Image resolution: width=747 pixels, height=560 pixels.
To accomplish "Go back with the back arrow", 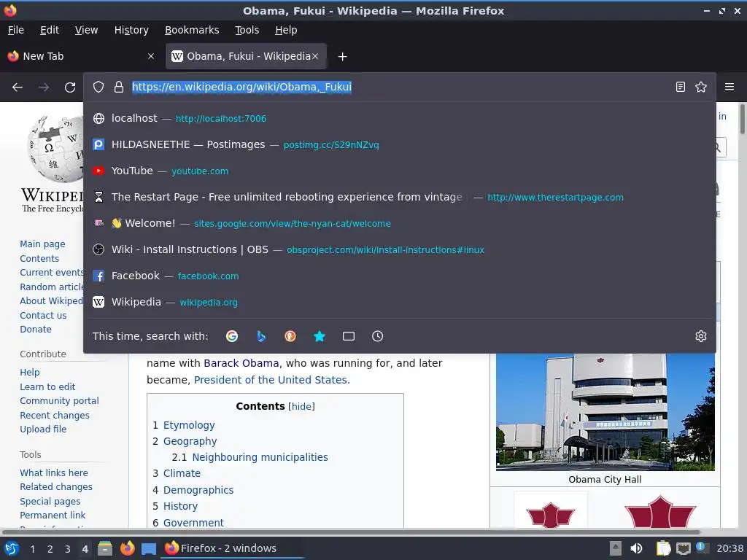I will click(x=18, y=87).
